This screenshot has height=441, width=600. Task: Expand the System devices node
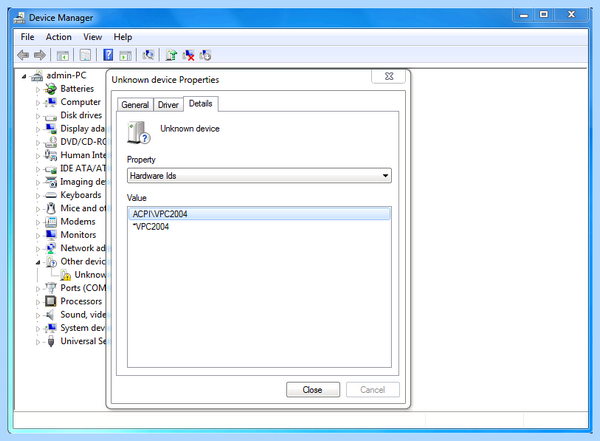(38, 328)
